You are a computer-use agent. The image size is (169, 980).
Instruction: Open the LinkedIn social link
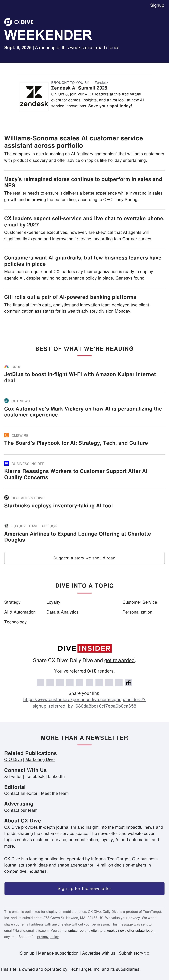[56, 776]
